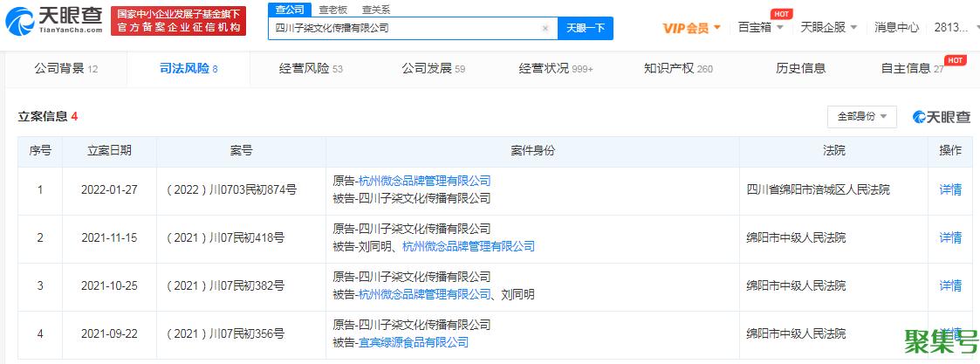
Task: Open 详情 for the 2022-01-27 case
Action: [x=949, y=189]
